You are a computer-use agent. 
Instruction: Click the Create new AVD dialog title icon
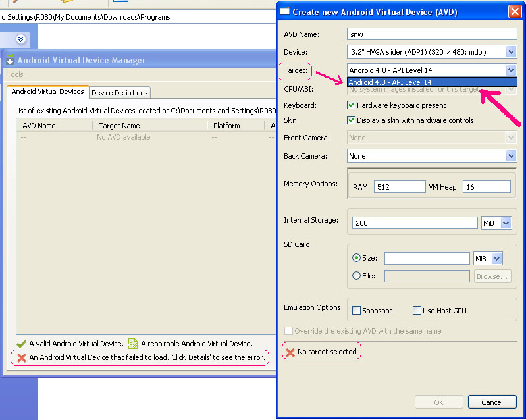pos(284,11)
